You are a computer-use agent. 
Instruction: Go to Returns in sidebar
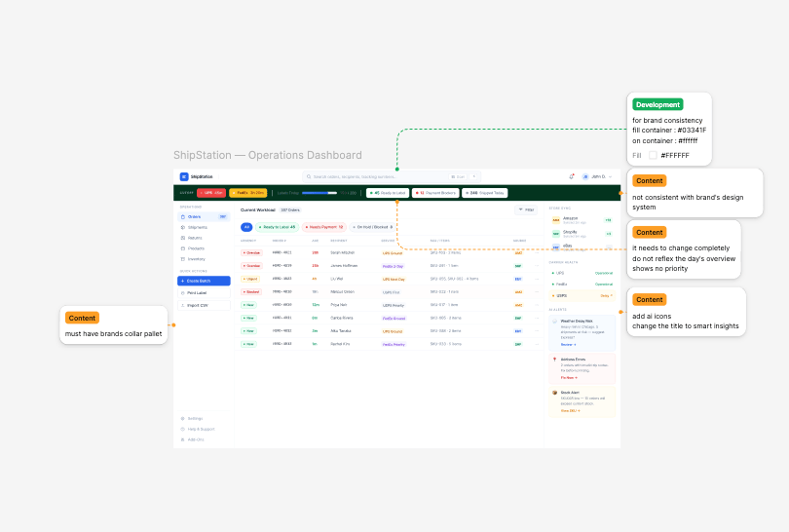pos(195,238)
